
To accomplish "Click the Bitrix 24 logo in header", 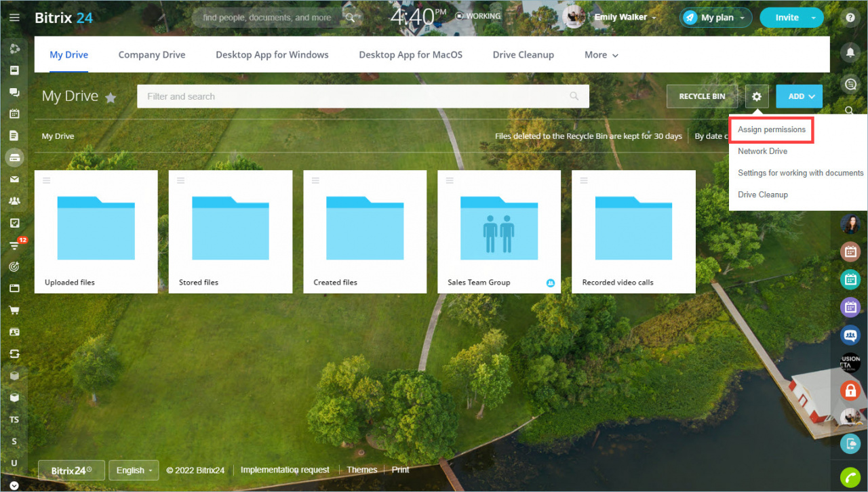I will [x=64, y=18].
